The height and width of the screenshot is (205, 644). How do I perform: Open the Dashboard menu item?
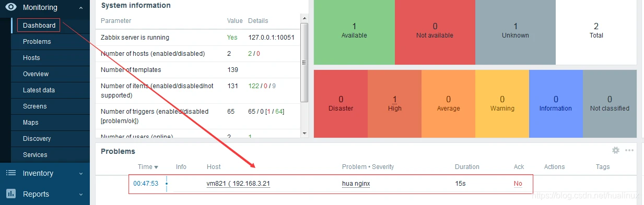(39, 25)
